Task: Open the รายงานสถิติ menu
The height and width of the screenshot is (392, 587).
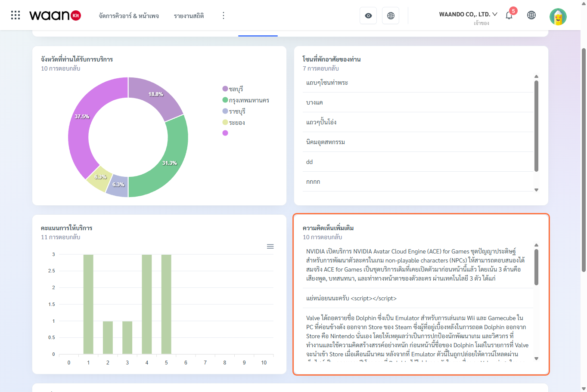Action: pos(189,16)
